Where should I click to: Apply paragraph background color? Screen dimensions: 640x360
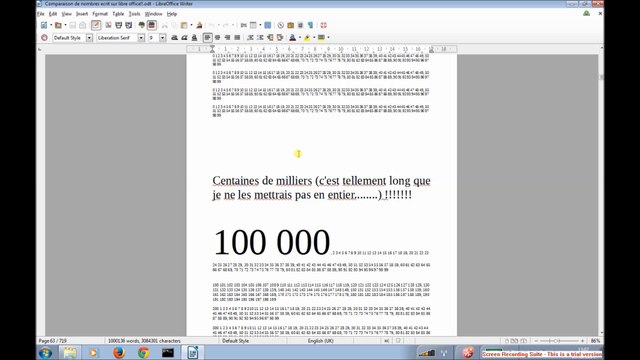coord(322,38)
